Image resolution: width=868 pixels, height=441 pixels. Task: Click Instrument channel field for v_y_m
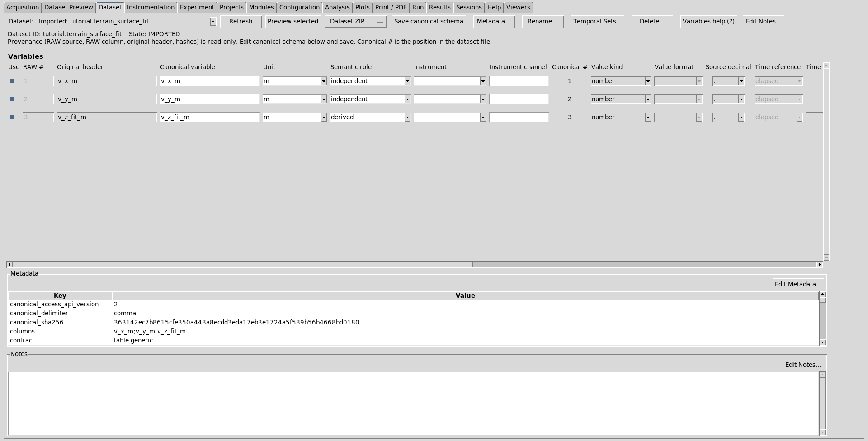[x=519, y=99]
